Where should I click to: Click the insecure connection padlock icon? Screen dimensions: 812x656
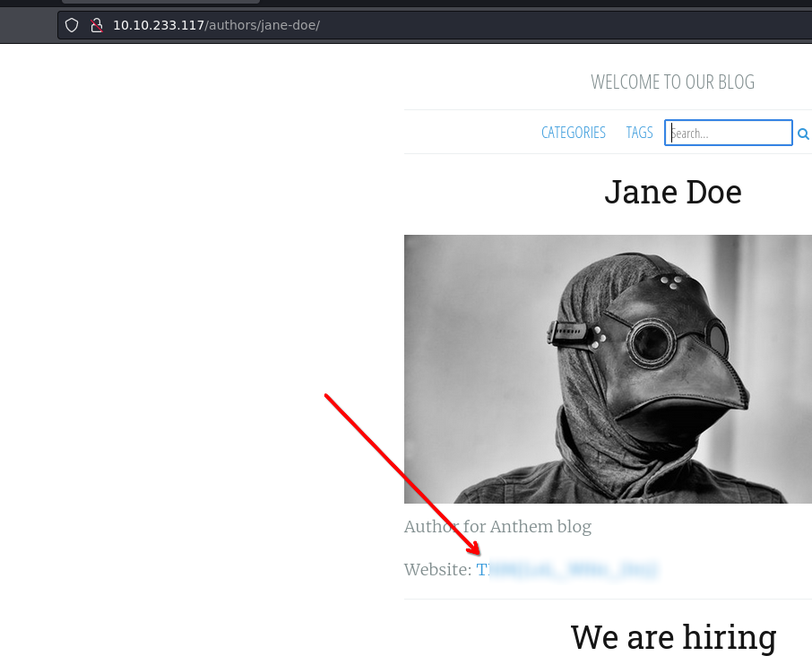tap(97, 25)
